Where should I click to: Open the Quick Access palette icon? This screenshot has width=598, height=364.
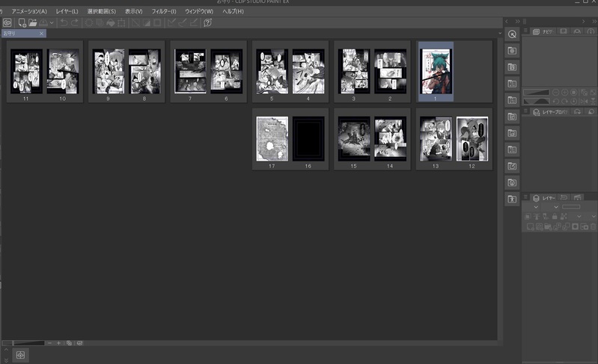(x=512, y=34)
